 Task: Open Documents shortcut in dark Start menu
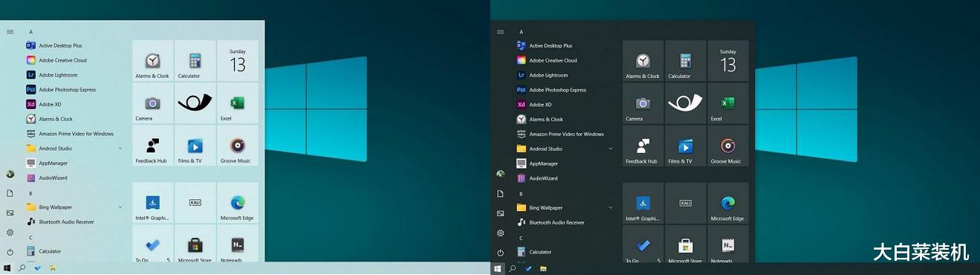(500, 193)
